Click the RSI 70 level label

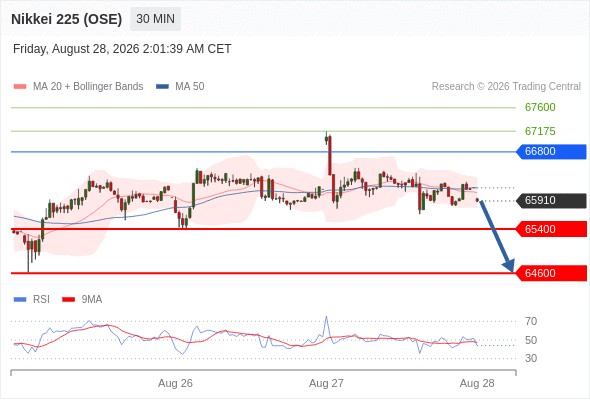click(531, 321)
